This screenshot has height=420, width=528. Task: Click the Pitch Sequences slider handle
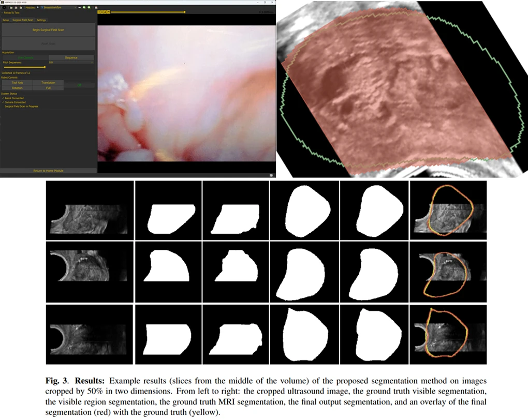pyautogui.click(x=45, y=67)
